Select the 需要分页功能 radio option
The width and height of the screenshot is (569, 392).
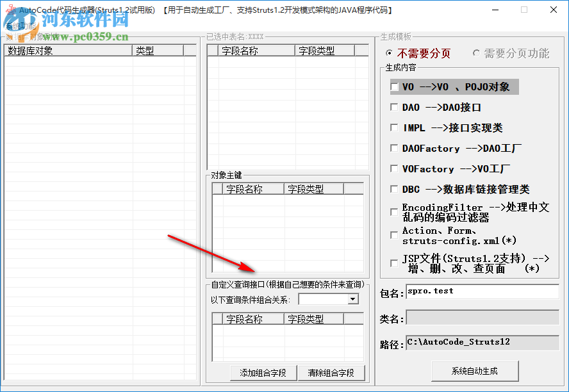pos(476,53)
